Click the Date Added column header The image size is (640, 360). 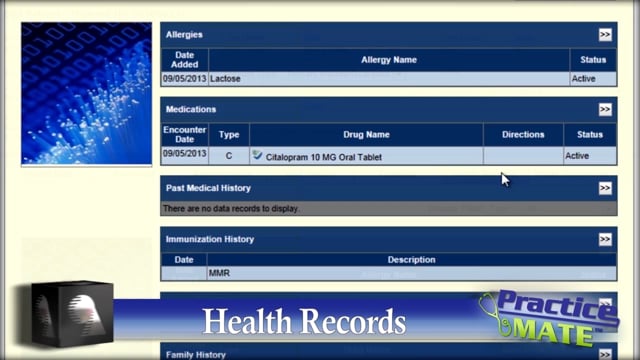(x=184, y=60)
